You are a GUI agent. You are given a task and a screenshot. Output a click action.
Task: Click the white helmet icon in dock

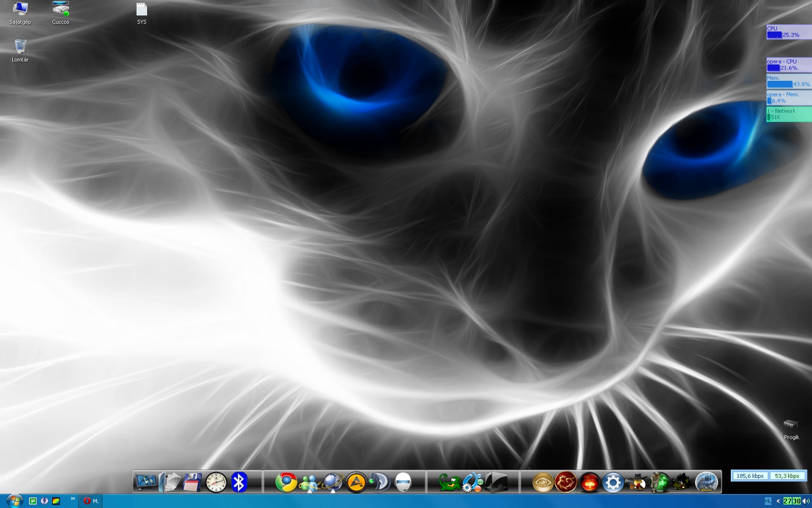pyautogui.click(x=403, y=482)
